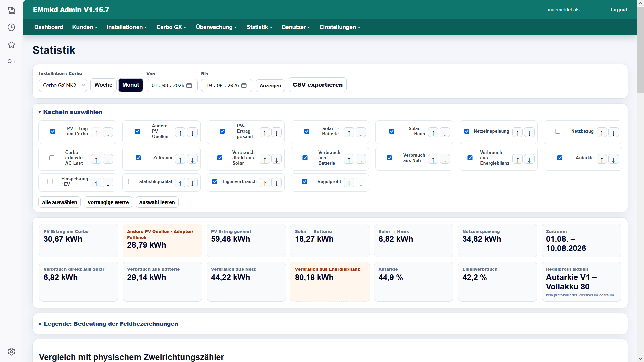The height and width of the screenshot is (362, 644).
Task: Click the Bis date input field
Action: point(226,85)
